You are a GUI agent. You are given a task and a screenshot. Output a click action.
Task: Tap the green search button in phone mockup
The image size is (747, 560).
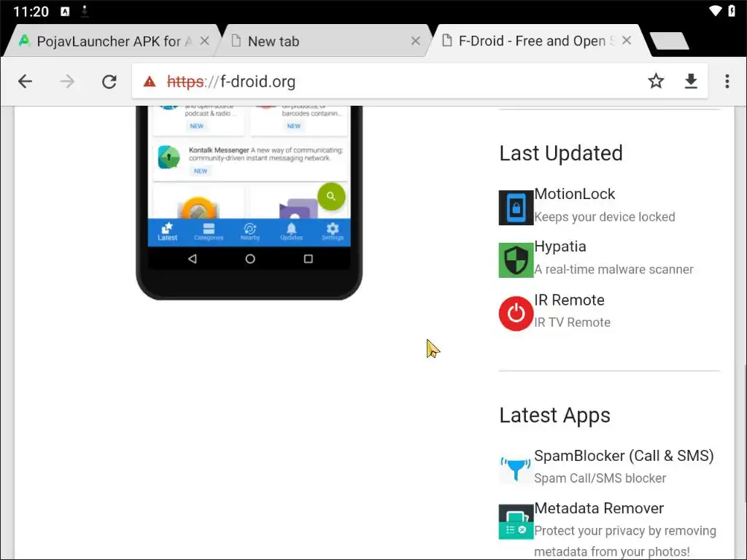(331, 196)
